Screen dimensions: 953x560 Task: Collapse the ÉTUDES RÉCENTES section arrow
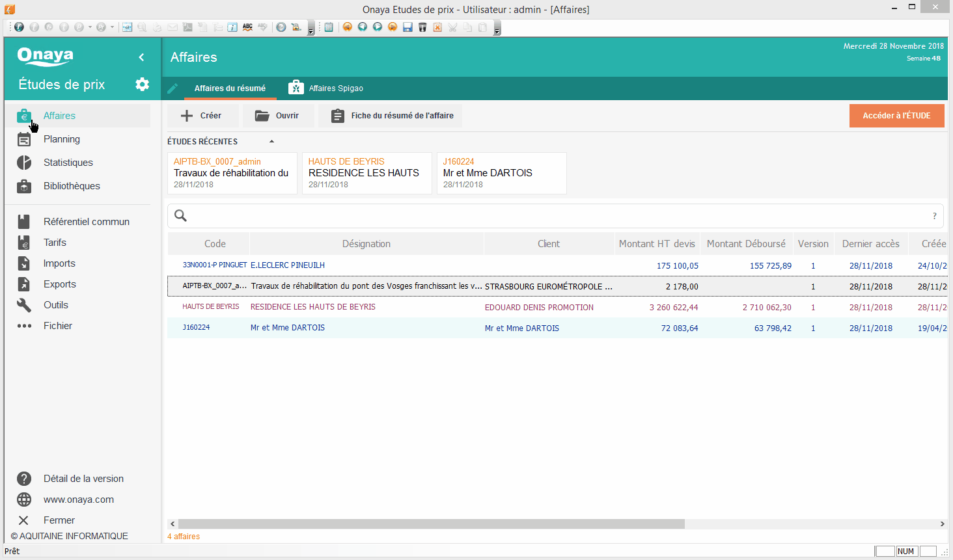(x=271, y=142)
